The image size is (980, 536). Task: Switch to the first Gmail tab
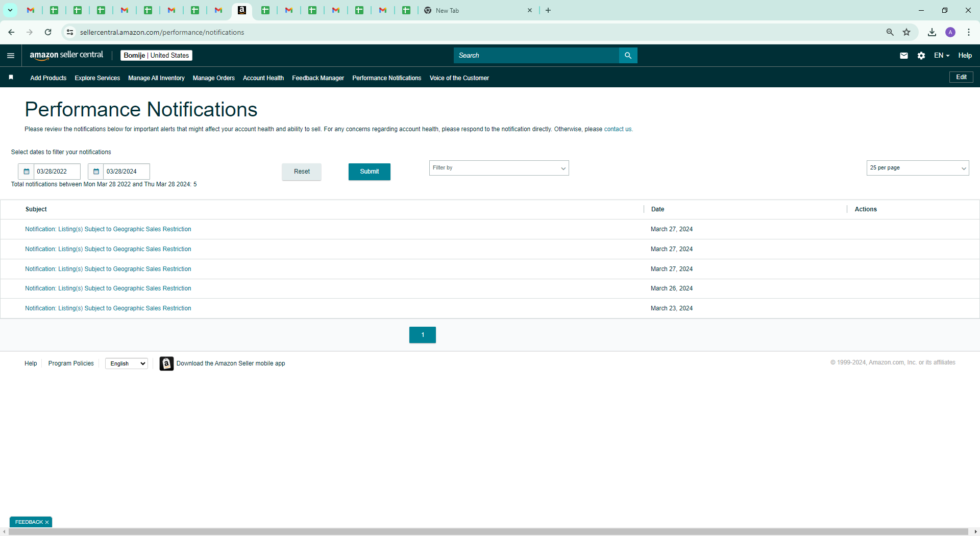coord(31,10)
